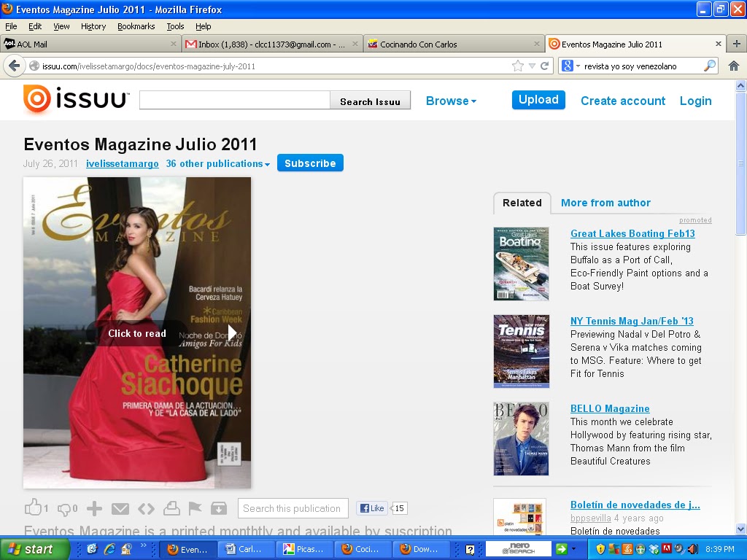Select the More from author tab
The width and height of the screenshot is (747, 560).
pos(605,203)
